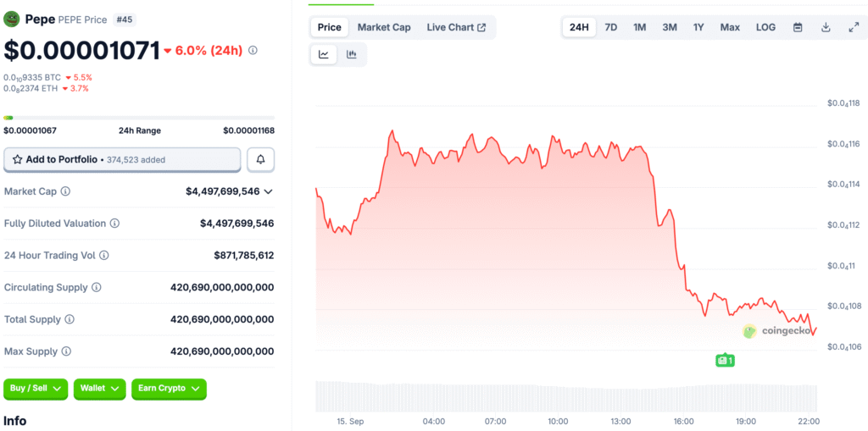Screen dimensions: 868x431
Task: Click the Pepe frog coin logo
Action: (x=12, y=20)
